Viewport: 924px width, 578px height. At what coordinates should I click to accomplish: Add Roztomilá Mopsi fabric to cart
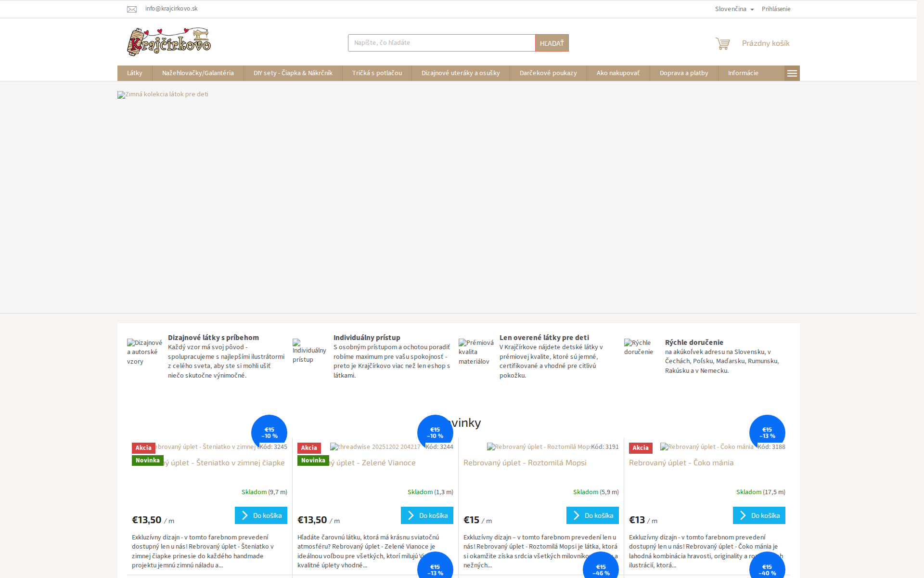click(592, 515)
